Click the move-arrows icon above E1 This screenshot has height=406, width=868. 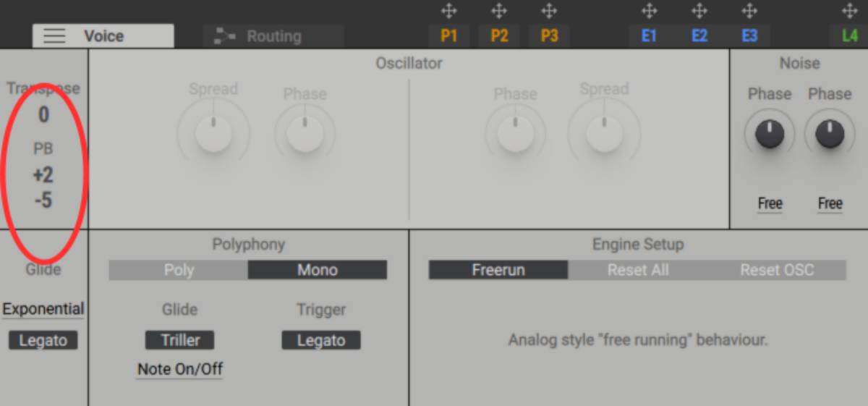pos(649,11)
